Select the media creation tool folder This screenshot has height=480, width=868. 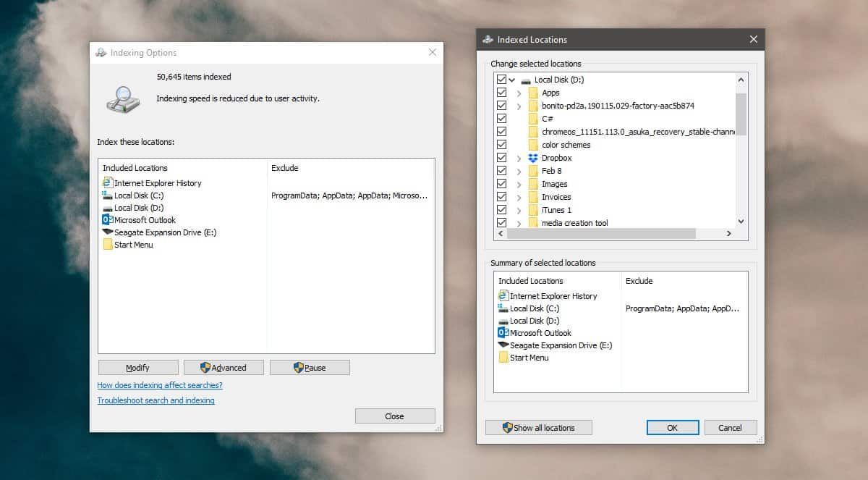pos(575,223)
